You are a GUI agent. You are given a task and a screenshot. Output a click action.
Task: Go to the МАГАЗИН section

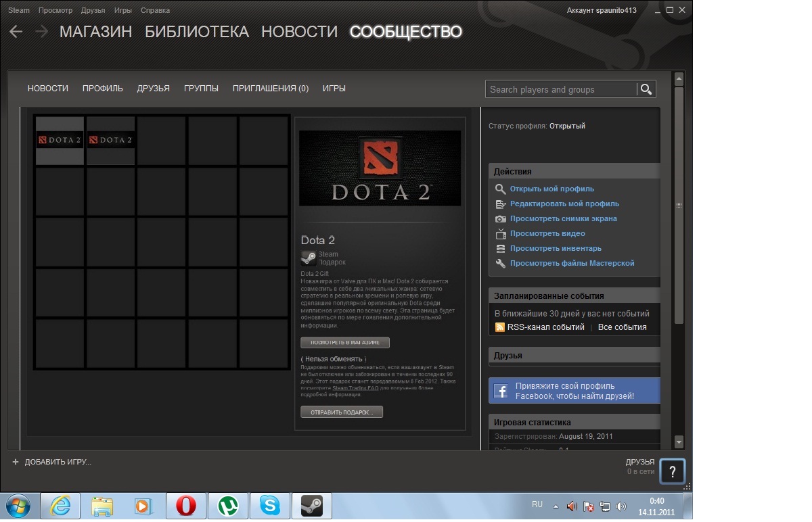96,32
